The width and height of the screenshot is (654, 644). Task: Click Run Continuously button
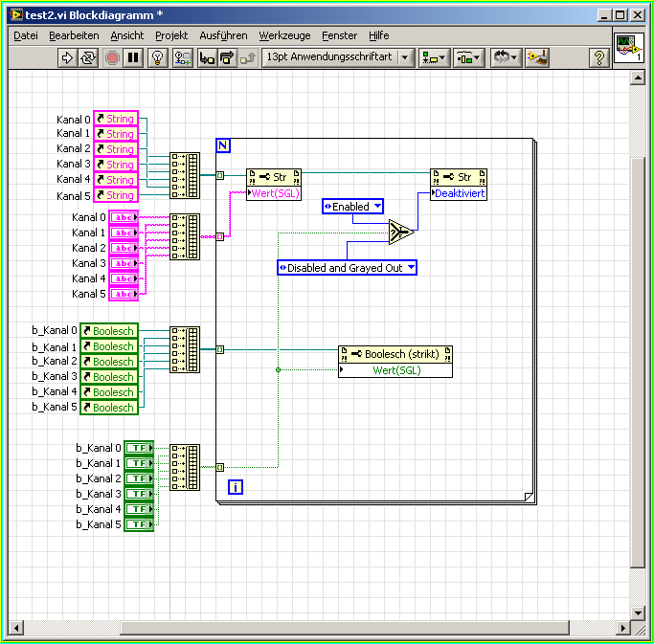click(x=88, y=57)
